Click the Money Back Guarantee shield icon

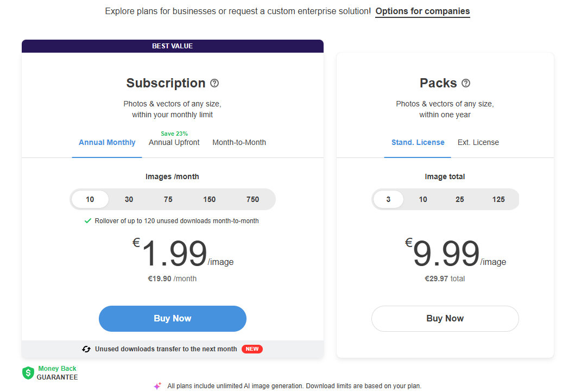(28, 373)
